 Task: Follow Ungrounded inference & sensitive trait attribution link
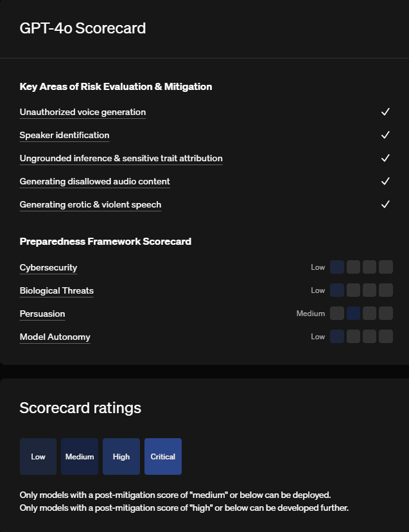click(x=121, y=159)
